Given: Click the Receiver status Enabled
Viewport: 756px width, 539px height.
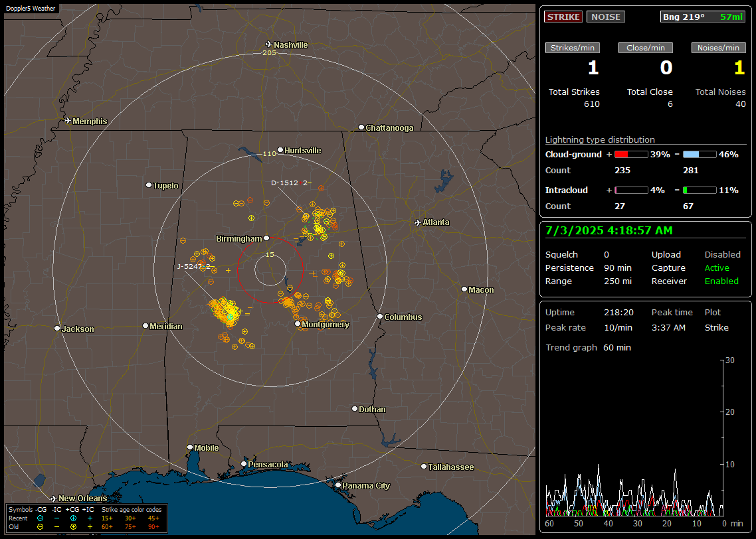Looking at the screenshot, I should pyautogui.click(x=721, y=281).
